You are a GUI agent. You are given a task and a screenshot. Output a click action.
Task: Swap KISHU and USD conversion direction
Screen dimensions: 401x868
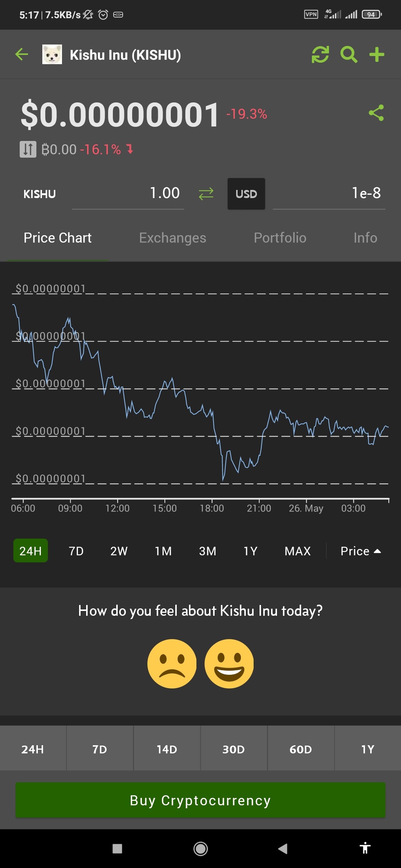click(x=206, y=194)
